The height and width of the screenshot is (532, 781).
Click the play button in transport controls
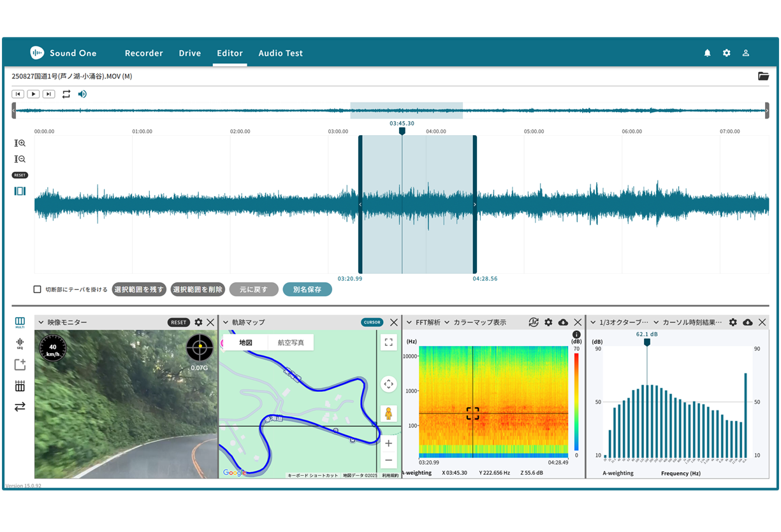(33, 94)
